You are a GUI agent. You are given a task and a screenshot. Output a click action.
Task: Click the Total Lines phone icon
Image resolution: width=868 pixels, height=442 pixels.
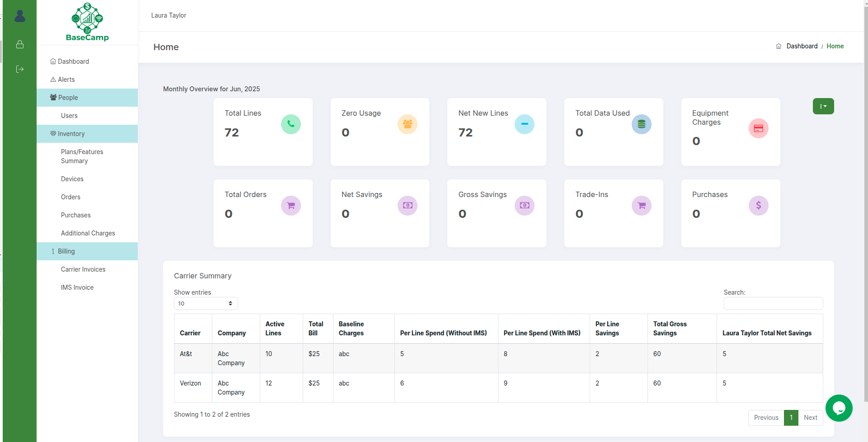(291, 124)
